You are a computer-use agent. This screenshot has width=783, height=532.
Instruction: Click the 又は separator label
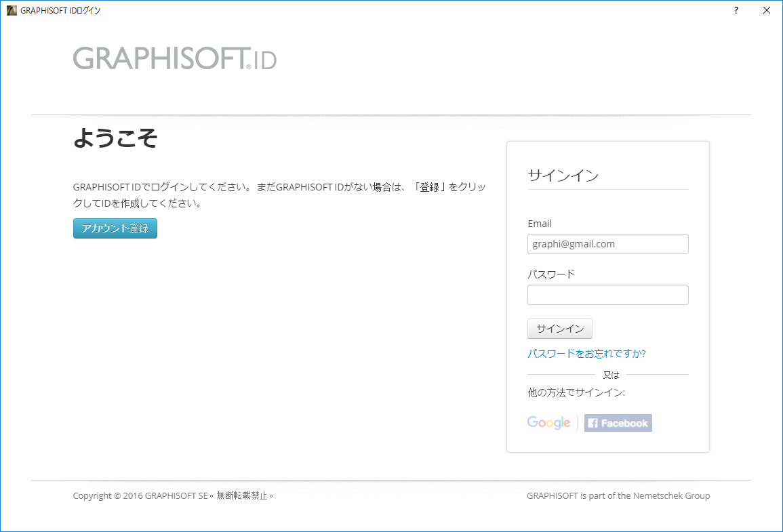611,375
